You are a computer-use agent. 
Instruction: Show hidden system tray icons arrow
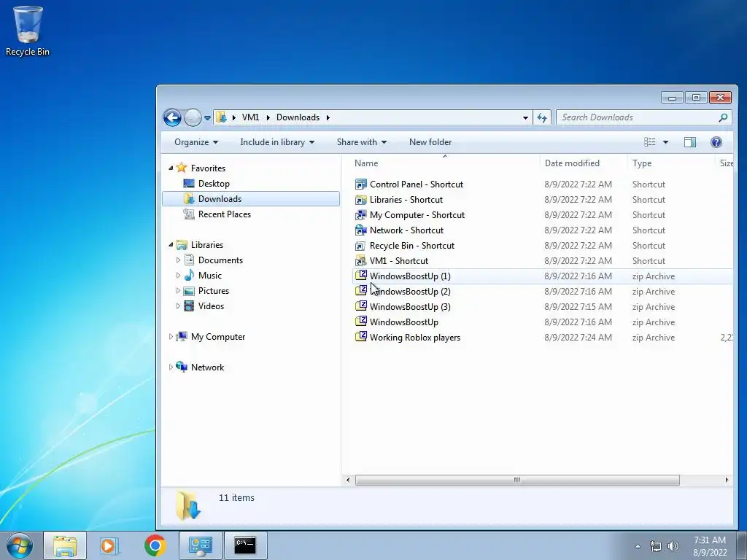click(x=638, y=546)
